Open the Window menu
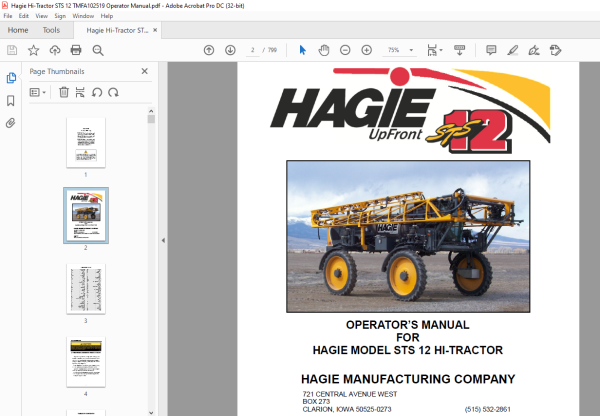This screenshot has height=416, width=600. point(83,16)
